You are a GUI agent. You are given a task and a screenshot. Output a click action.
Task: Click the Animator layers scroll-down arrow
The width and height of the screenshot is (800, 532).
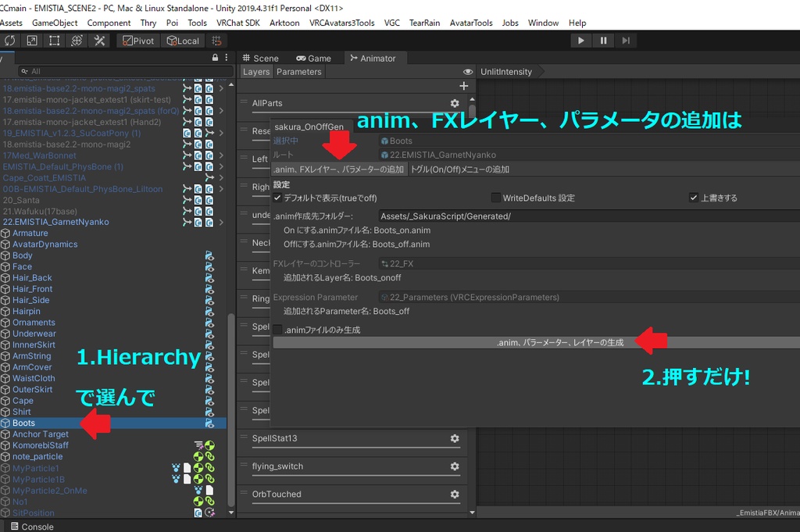pos(472,512)
